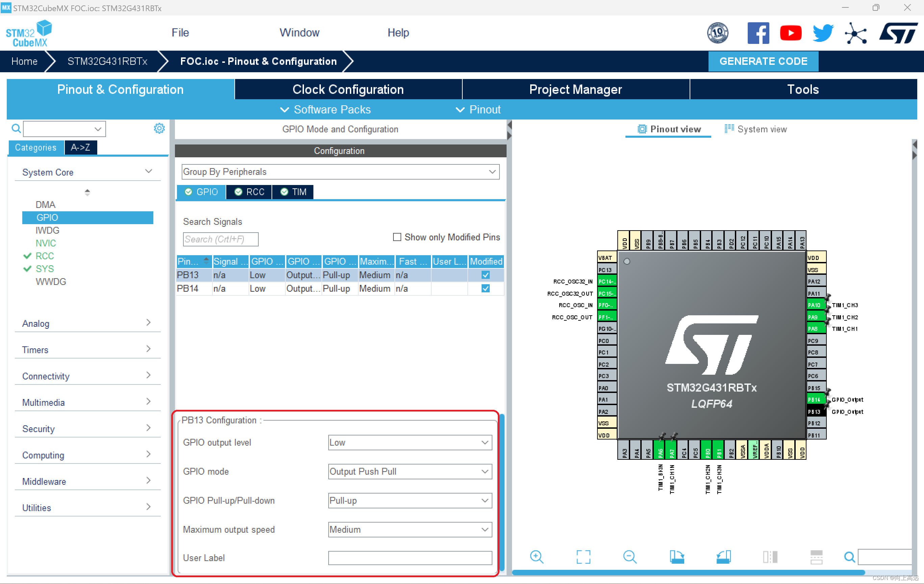Open the Maximum output speed dropdown

pos(485,530)
